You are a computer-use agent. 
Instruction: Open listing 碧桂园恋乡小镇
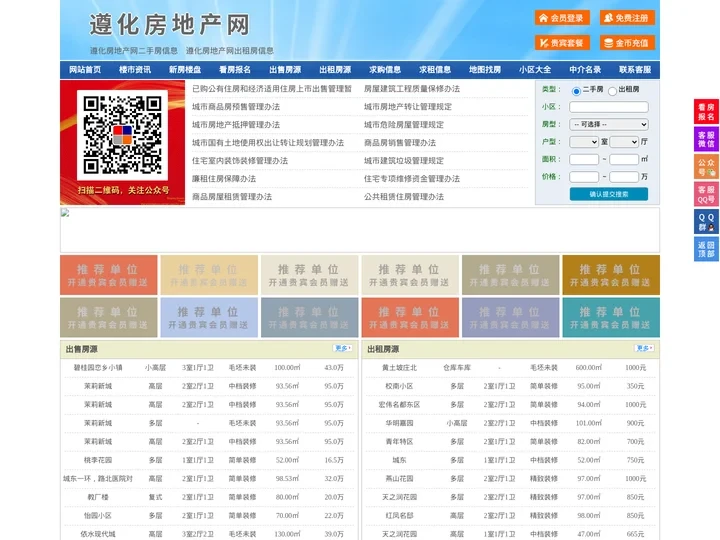point(98,368)
